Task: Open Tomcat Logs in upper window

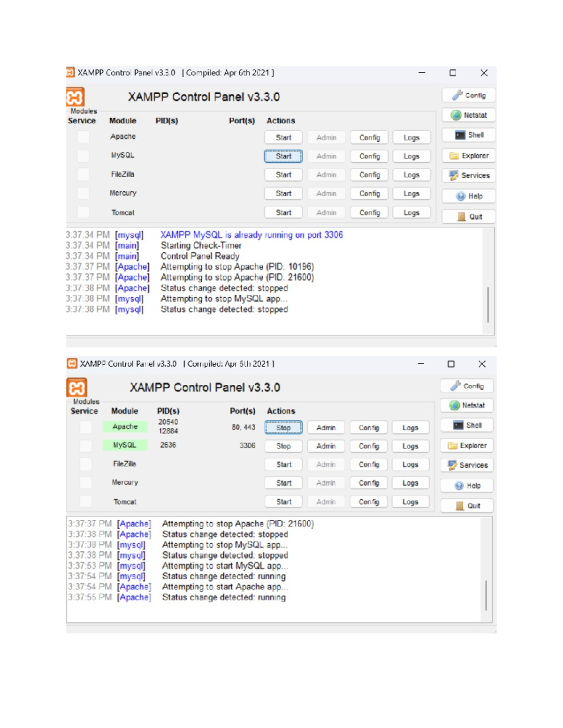Action: click(411, 213)
